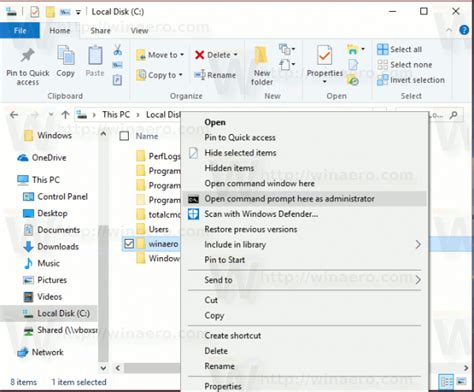Choose Open command window here
This screenshot has height=392, width=474.
[x=304, y=184]
